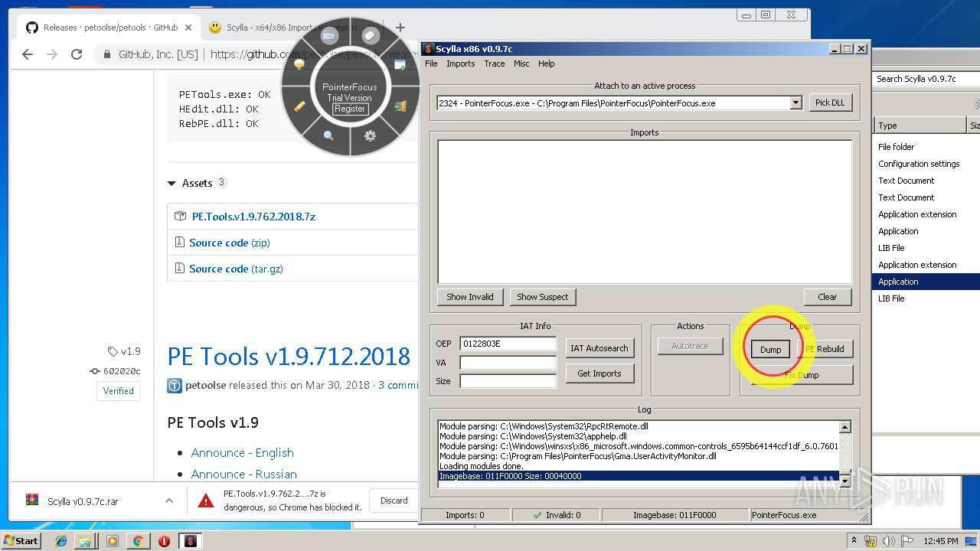Select the pencil annotation icon in PointerFocus

300,106
